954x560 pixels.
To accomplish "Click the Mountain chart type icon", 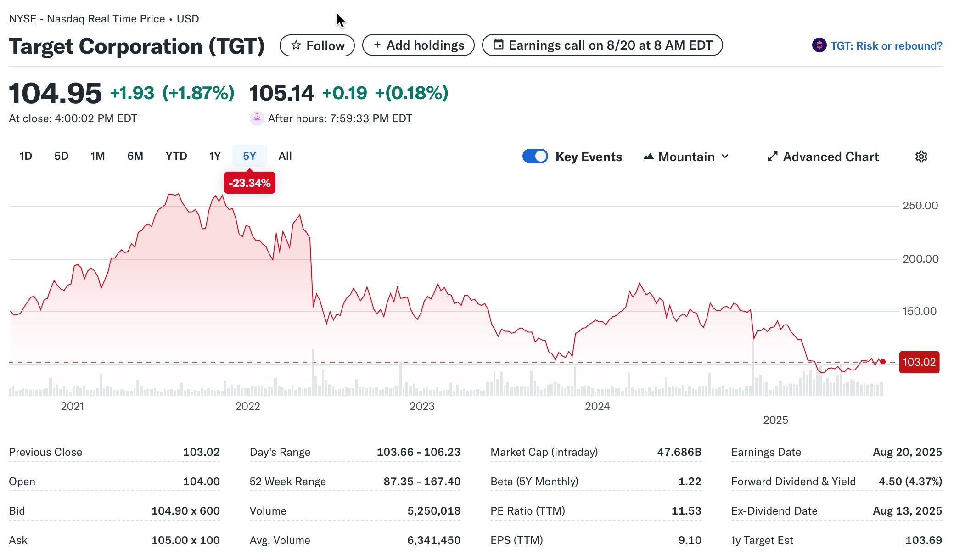I will [648, 157].
